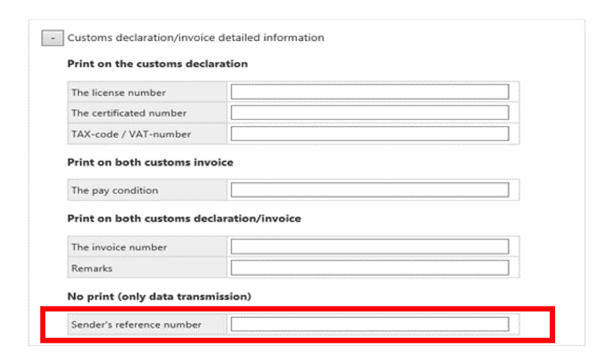
Task: Focus the certificated number text box
Action: click(370, 113)
